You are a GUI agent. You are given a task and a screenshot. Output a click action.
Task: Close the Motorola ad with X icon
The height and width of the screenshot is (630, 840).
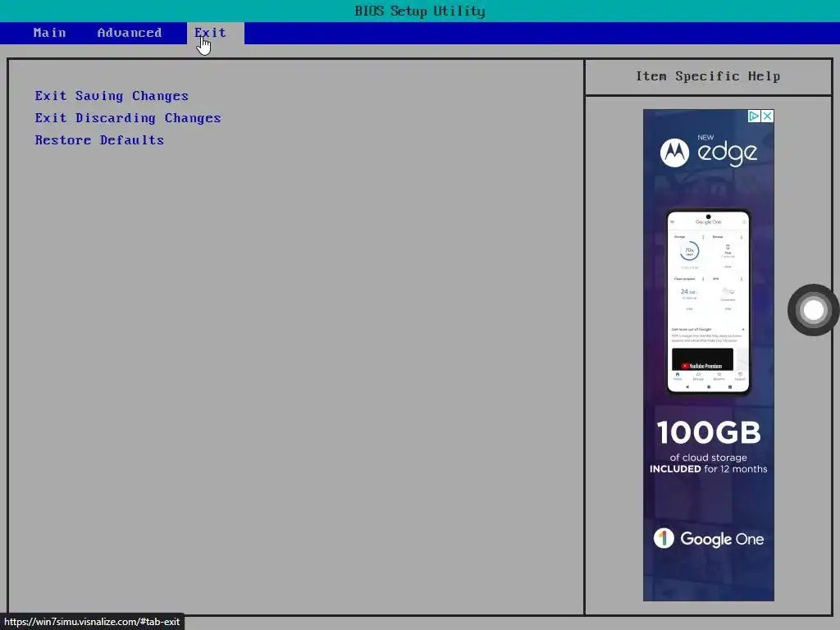(767, 116)
